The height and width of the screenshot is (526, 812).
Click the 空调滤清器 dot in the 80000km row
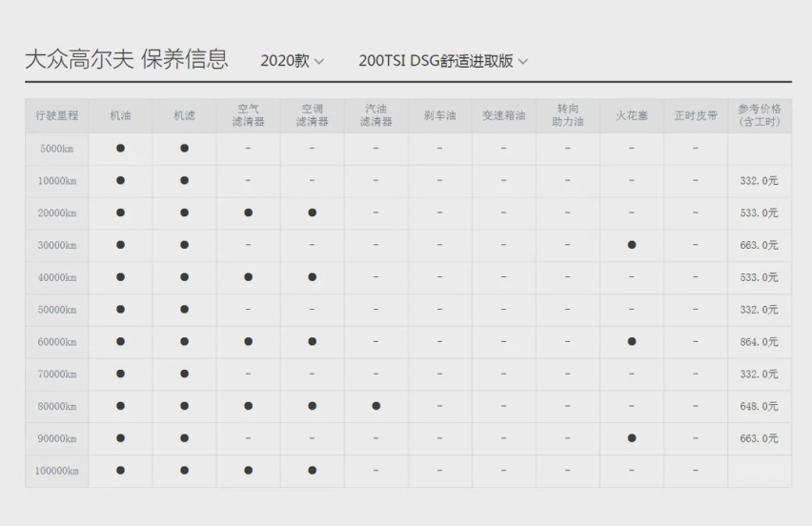coord(313,406)
